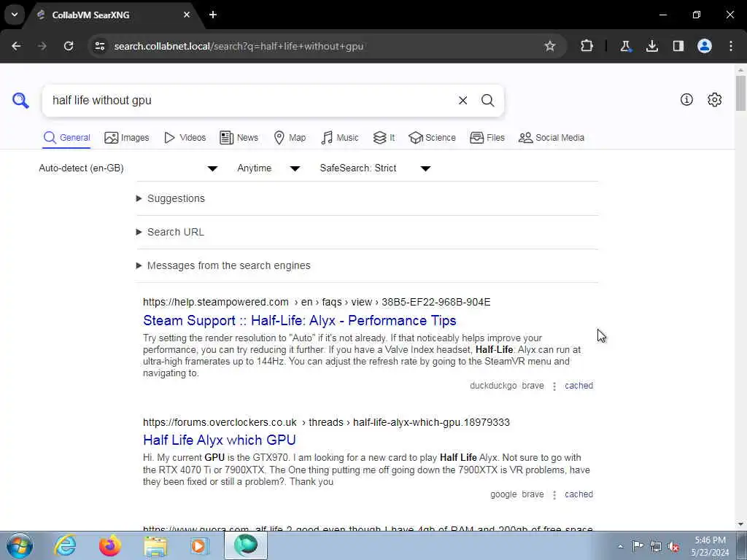Switch to the Map tab
The image size is (747, 560).
(x=290, y=138)
